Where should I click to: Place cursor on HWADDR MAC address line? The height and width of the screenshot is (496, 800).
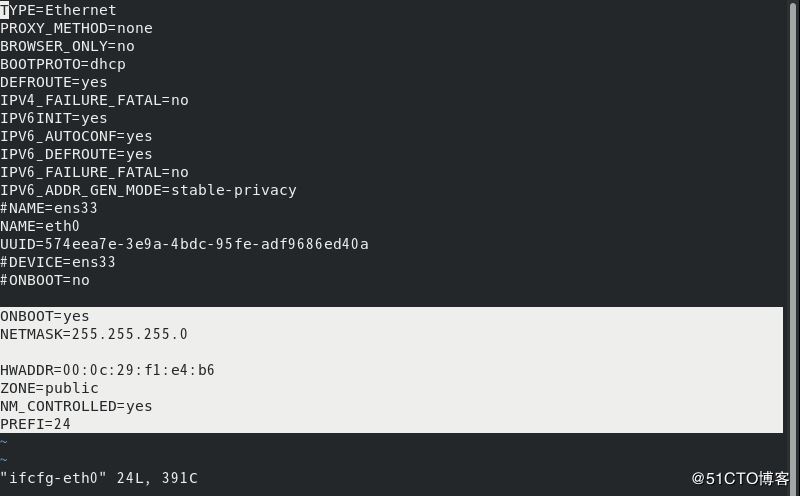(107, 370)
